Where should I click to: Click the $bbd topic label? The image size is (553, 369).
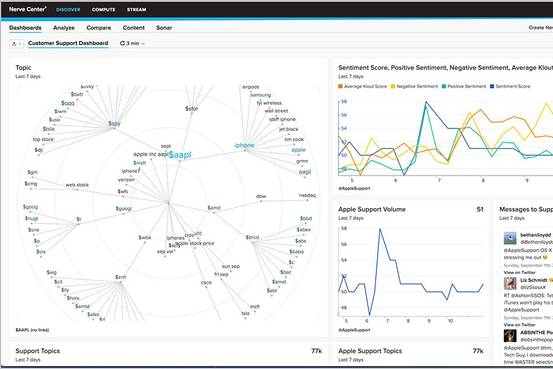pos(306,218)
